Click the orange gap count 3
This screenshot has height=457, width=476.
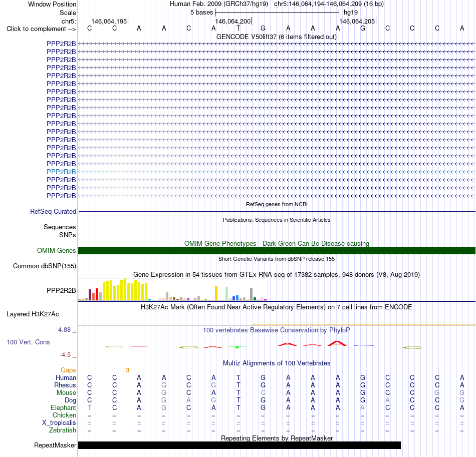[127, 370]
